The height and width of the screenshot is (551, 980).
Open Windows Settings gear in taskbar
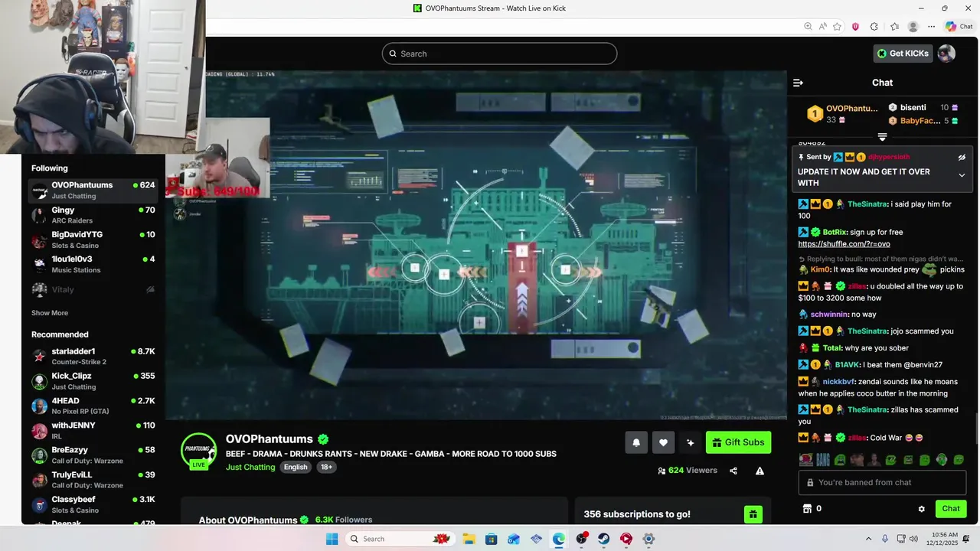(x=648, y=539)
